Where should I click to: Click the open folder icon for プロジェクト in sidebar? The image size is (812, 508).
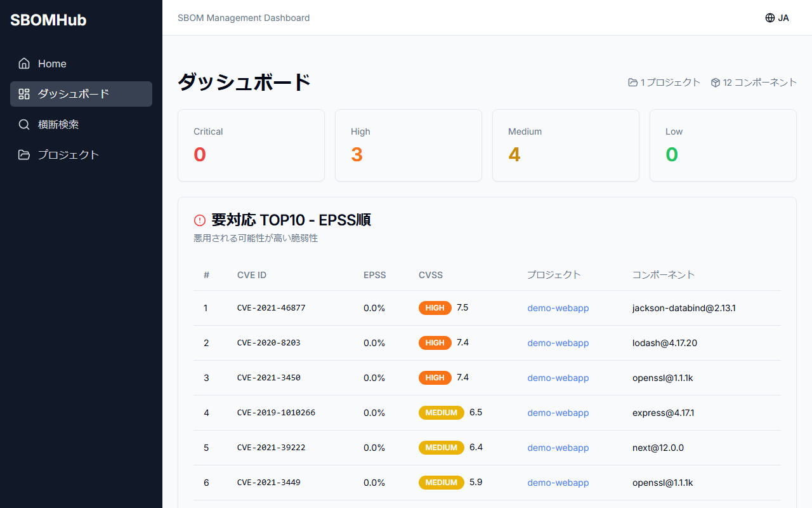click(24, 155)
